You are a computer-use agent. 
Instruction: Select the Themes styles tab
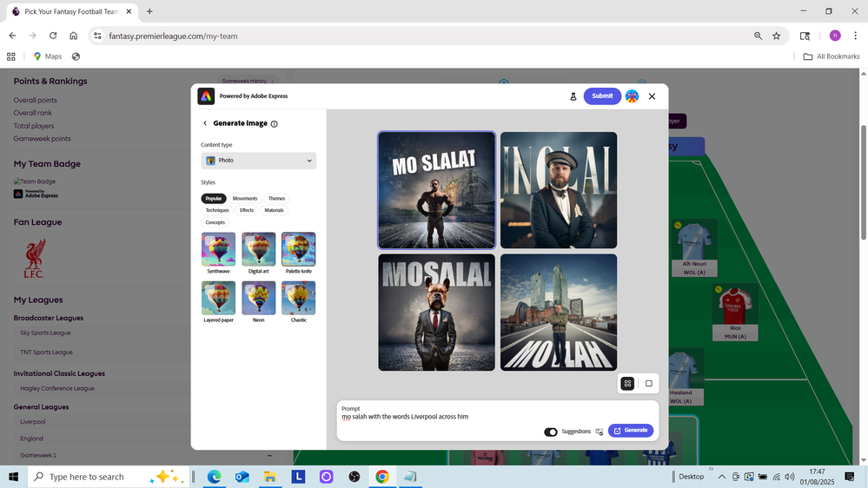(277, 199)
